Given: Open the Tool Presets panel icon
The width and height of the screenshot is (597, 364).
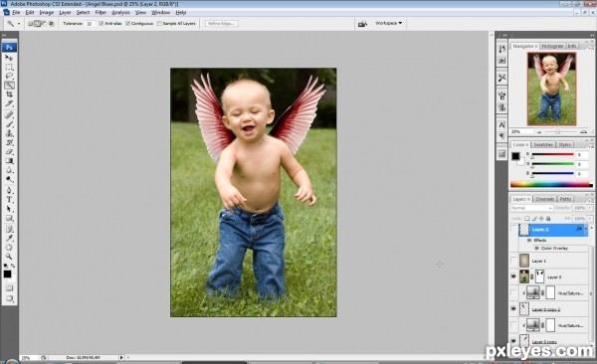Looking at the screenshot, I should 501,78.
